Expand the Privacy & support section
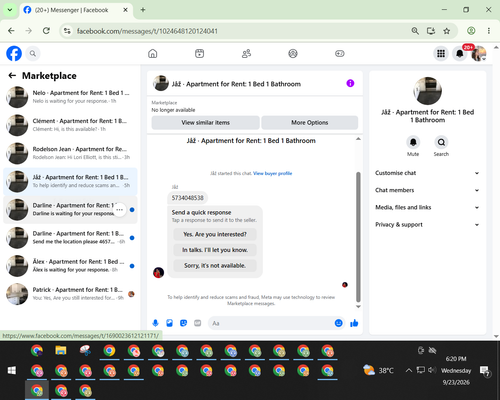This screenshot has width=500, height=400. (x=427, y=225)
